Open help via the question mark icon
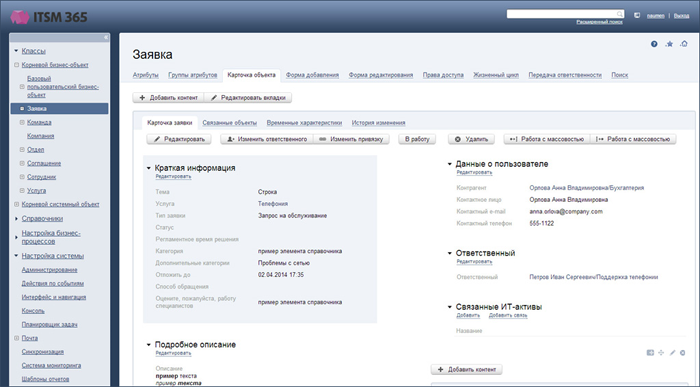This screenshot has width=700, height=387. click(x=654, y=44)
